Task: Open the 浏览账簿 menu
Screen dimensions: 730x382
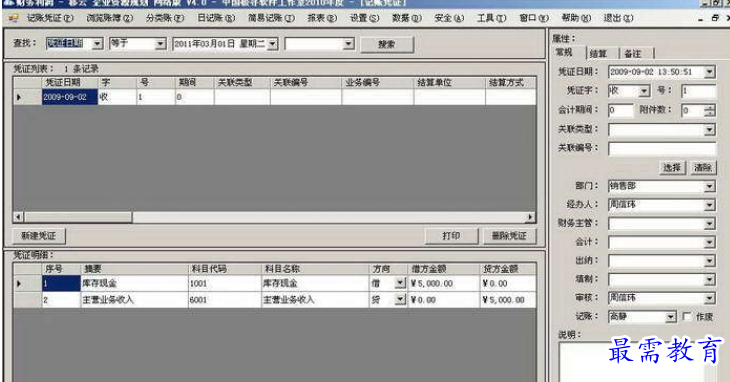Action: [110, 18]
